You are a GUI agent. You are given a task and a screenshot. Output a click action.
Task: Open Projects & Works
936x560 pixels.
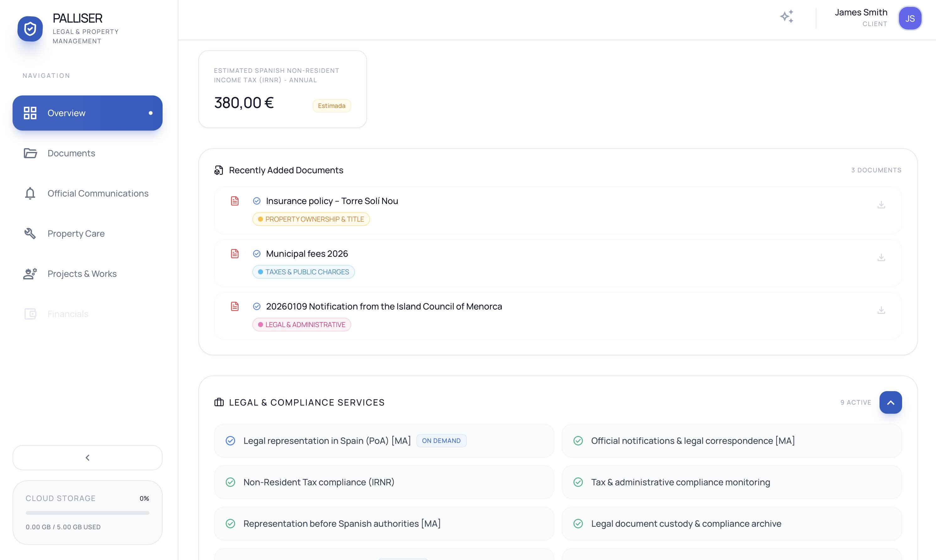(x=88, y=274)
